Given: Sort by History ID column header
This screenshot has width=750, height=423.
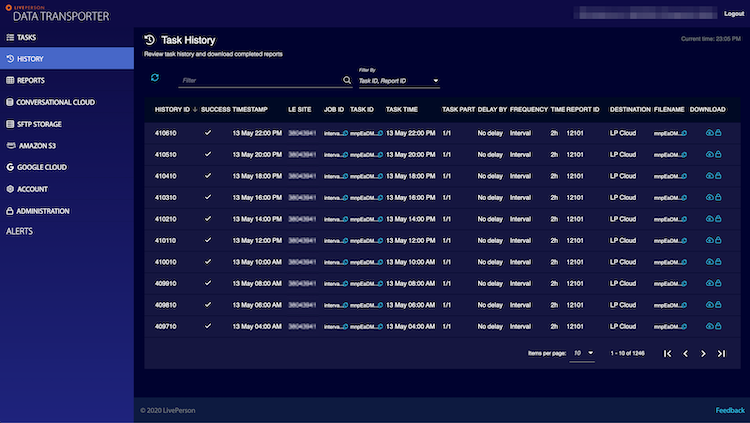Looking at the screenshot, I should click(172, 110).
